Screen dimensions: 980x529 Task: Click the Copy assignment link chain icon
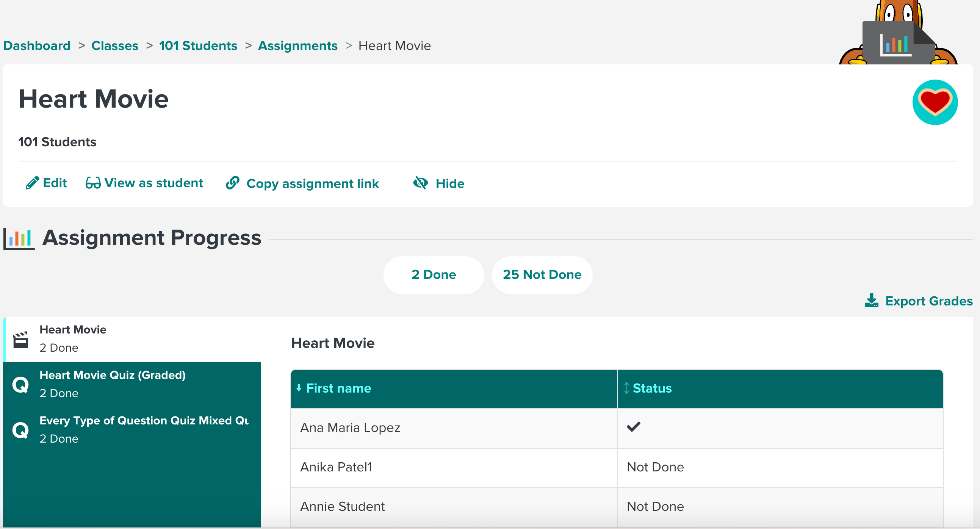point(232,183)
